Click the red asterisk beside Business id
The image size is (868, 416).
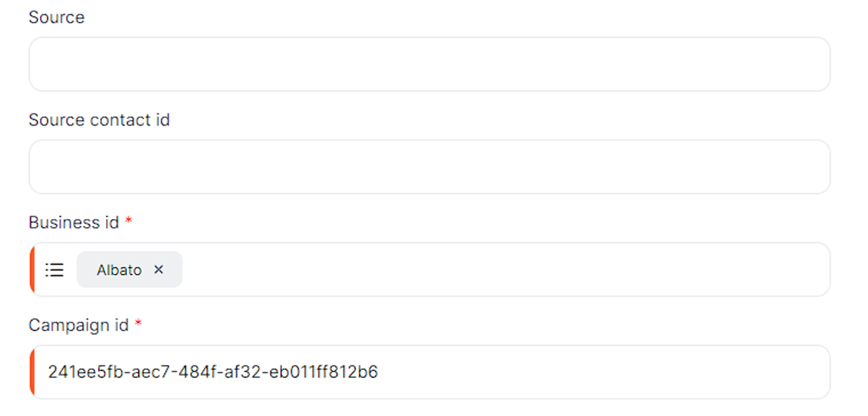tap(129, 222)
